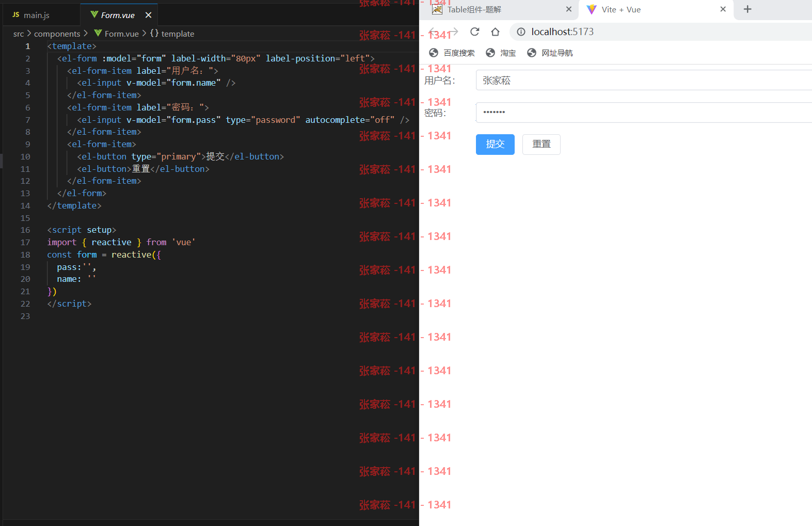
Task: Go forward in browser history
Action: click(453, 31)
